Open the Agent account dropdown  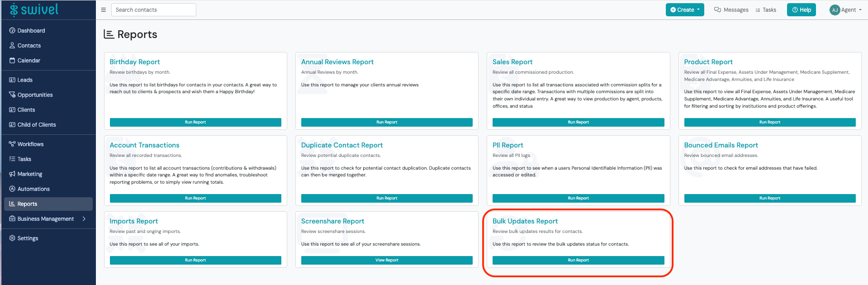pos(846,10)
